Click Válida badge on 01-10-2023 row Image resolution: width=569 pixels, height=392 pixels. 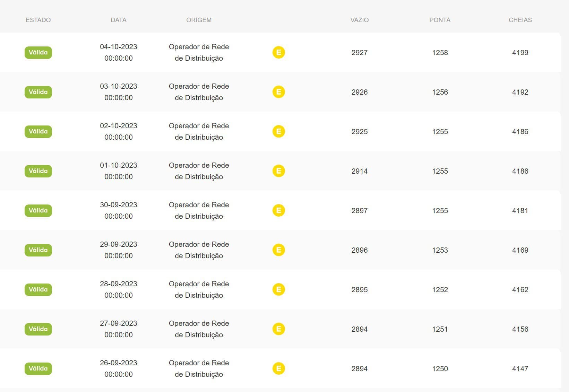point(38,171)
